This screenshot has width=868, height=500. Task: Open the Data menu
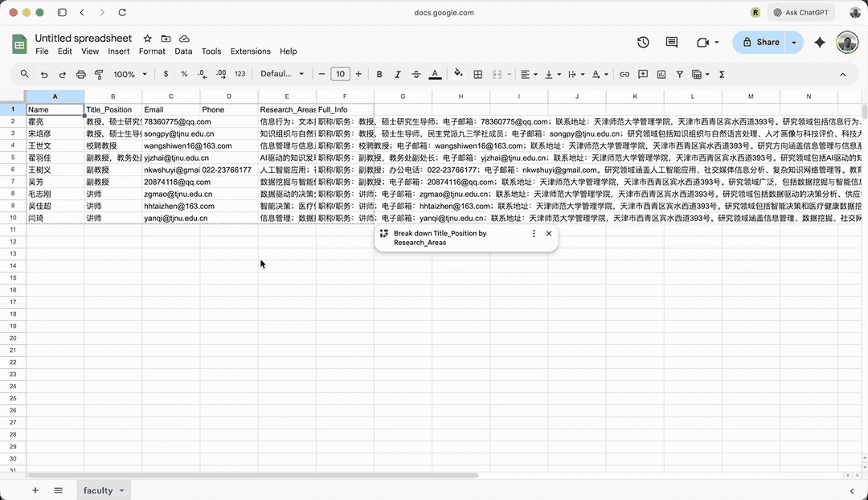pyautogui.click(x=183, y=51)
